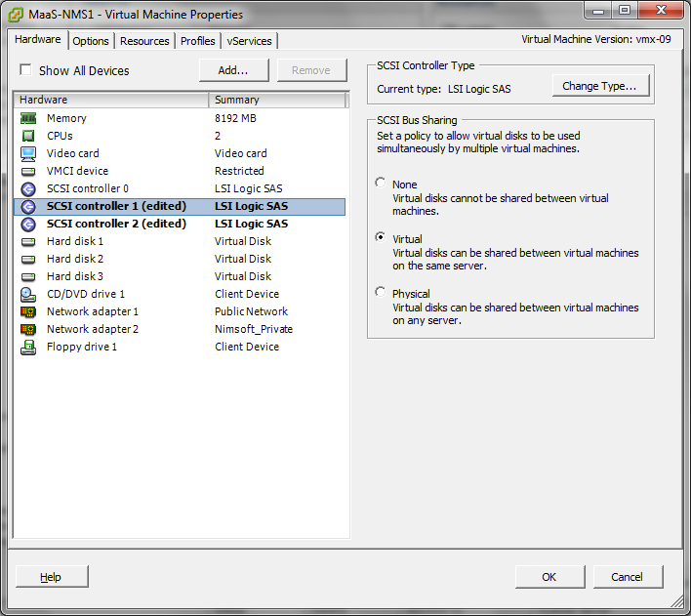Screen dimensions: 691x616
Task: Select the Hard disk 2 label
Action: [75, 260]
